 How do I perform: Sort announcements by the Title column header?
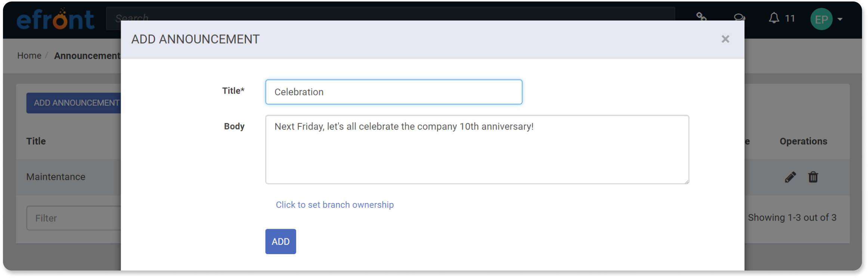(35, 141)
